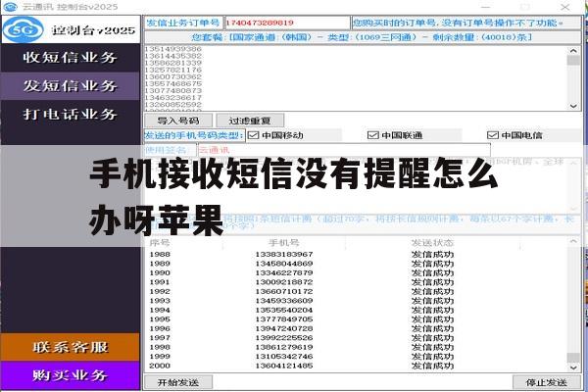Select row 1998 in results table
588x392 pixels.
coord(357,347)
